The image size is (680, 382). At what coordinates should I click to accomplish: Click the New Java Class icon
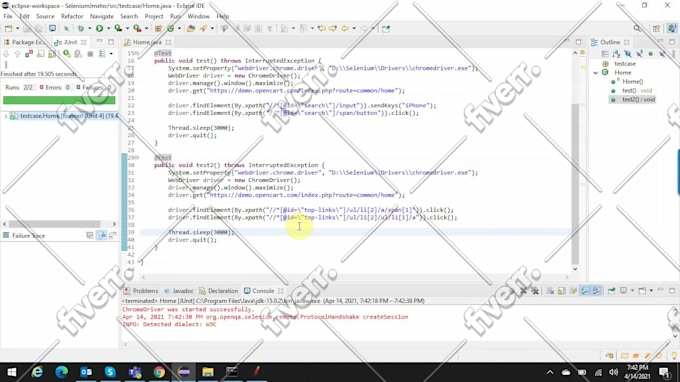(x=171, y=29)
